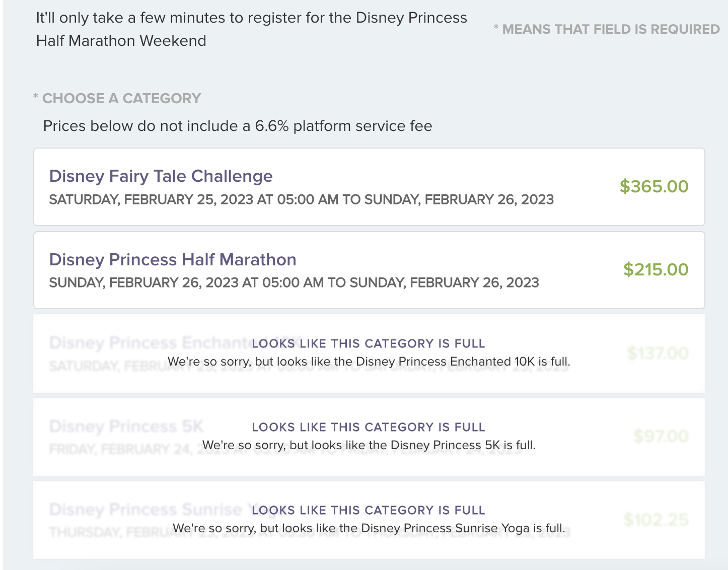Click the registration intro sentence
Viewport: 728px width, 570px height.
tap(251, 29)
